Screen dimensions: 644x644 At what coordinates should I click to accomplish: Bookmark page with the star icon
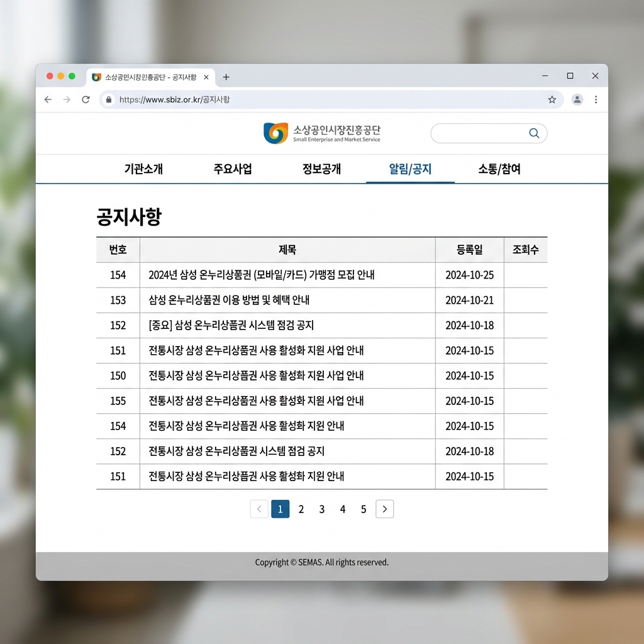(x=552, y=99)
